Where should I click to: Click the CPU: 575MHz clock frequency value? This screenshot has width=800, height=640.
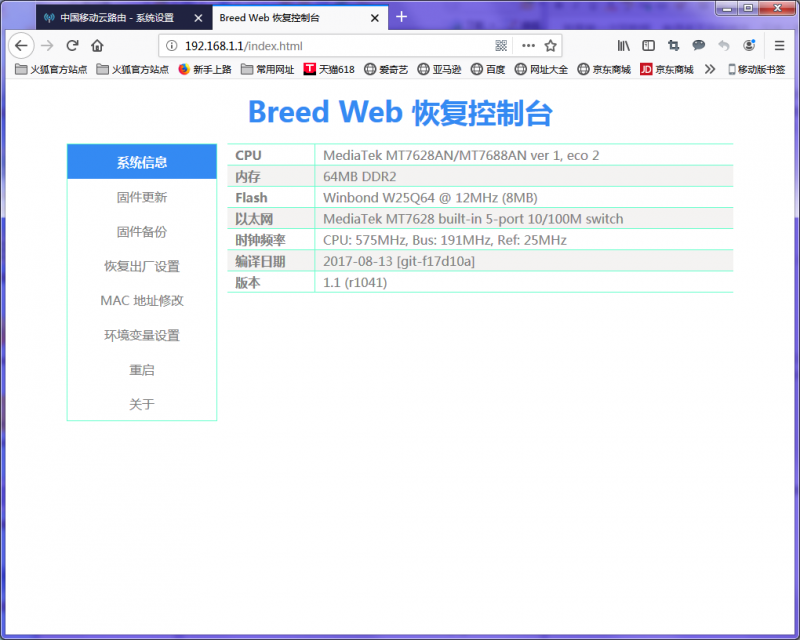[444, 240]
